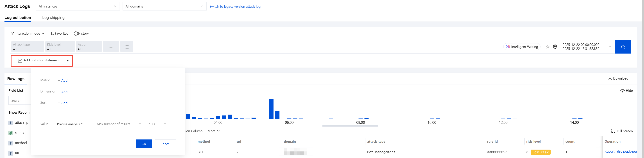Select the Raw logs tab
The image size is (644, 158).
16,79
